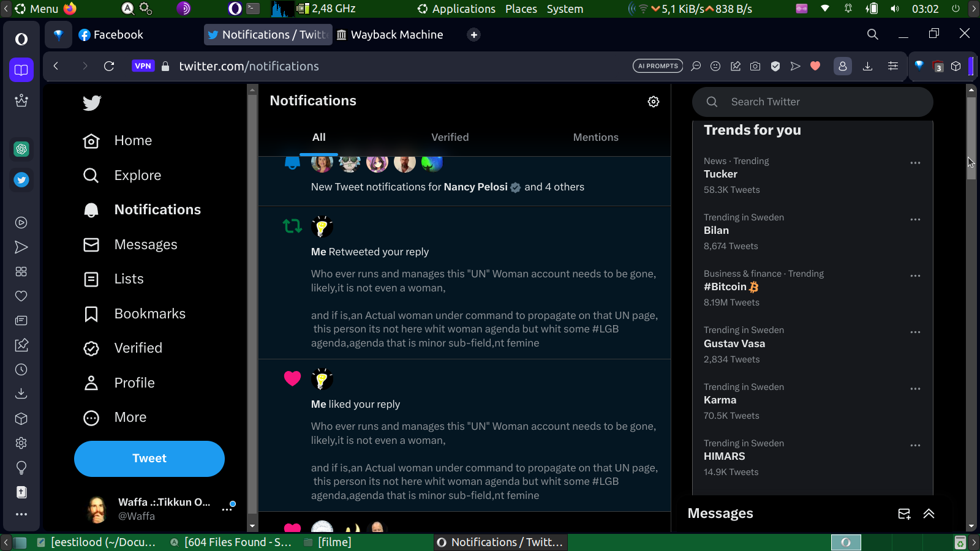Expand the Messages drawer
This screenshot has width=980, height=551.
point(929,514)
